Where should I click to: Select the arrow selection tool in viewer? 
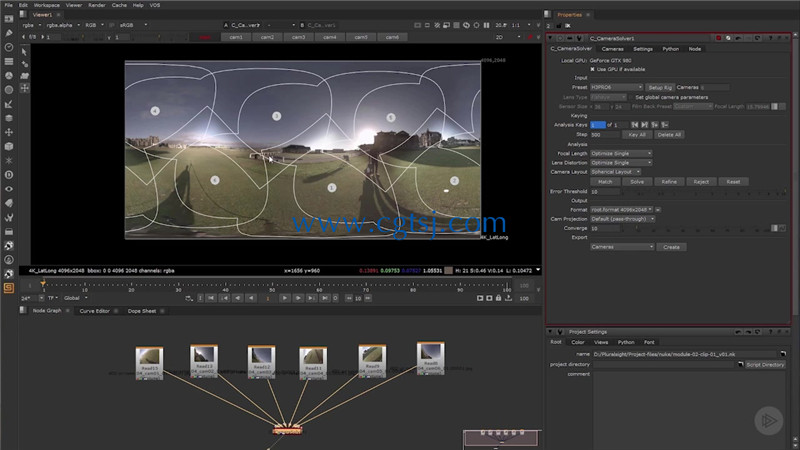(x=24, y=52)
